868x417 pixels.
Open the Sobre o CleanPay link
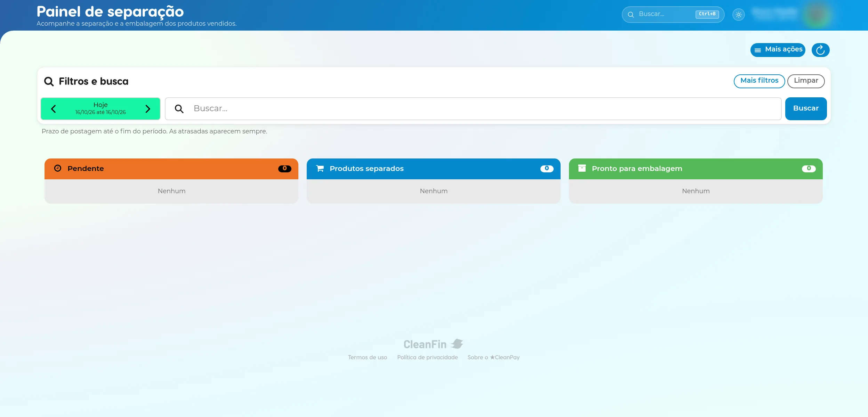[x=493, y=357]
